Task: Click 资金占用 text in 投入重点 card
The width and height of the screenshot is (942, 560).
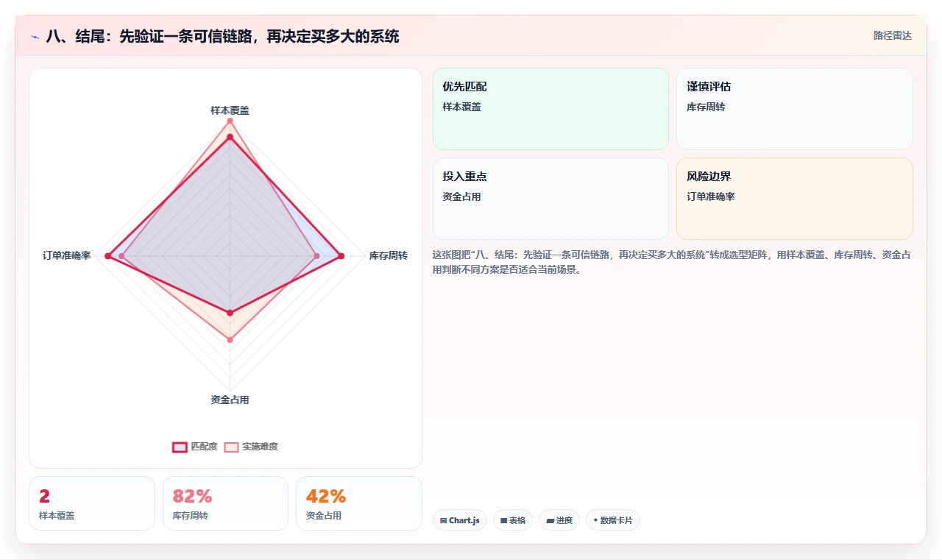Action: point(461,196)
